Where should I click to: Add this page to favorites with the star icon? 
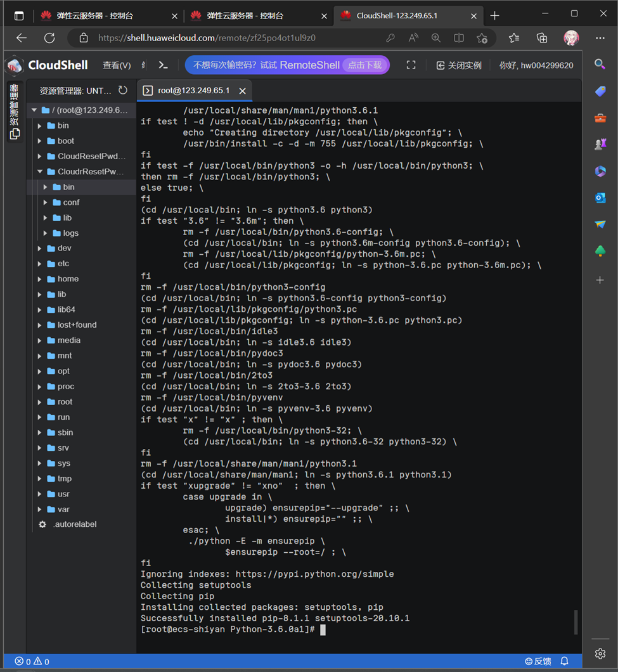point(482,38)
